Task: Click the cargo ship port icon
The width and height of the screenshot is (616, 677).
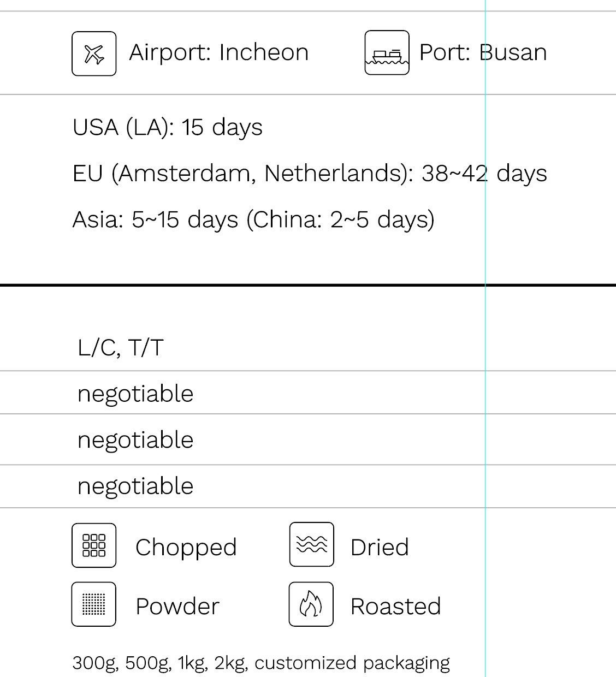Action: click(x=387, y=52)
